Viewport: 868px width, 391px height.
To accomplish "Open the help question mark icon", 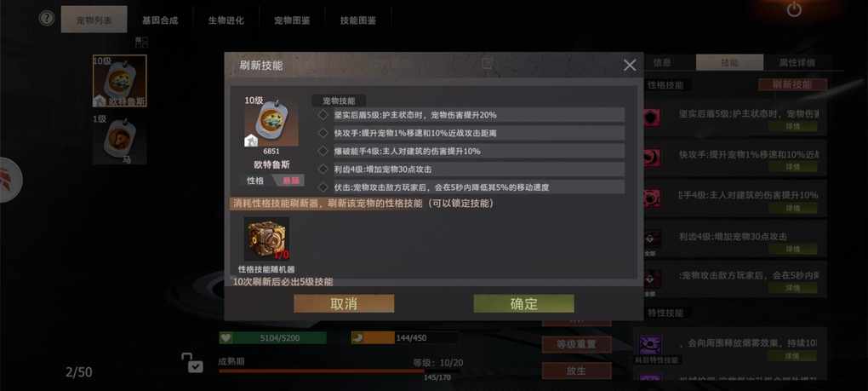I will coord(47,18).
